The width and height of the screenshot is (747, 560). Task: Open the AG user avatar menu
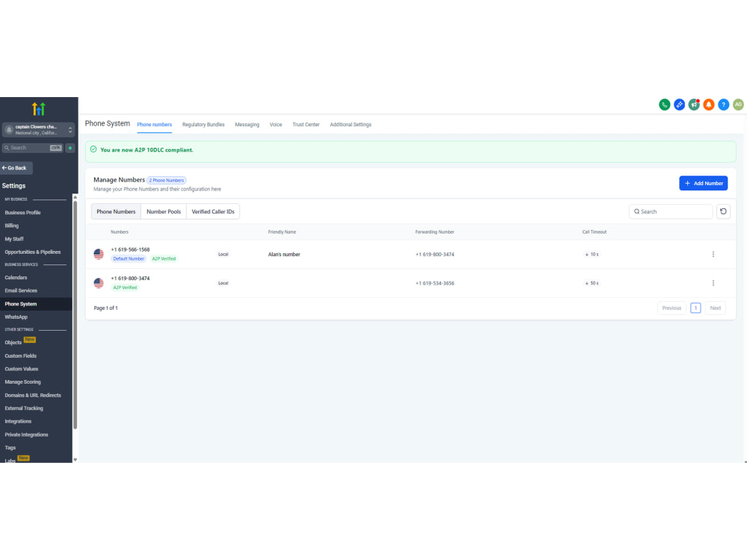(x=738, y=105)
